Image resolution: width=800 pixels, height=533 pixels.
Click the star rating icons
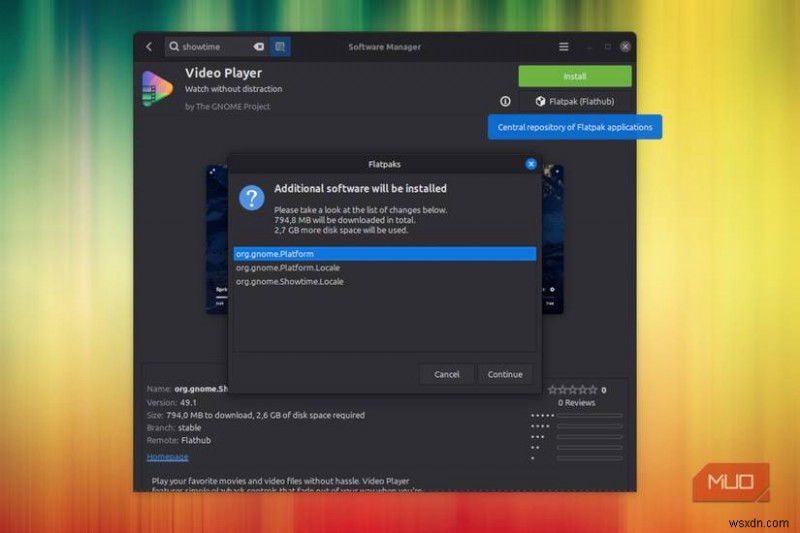tap(572, 390)
